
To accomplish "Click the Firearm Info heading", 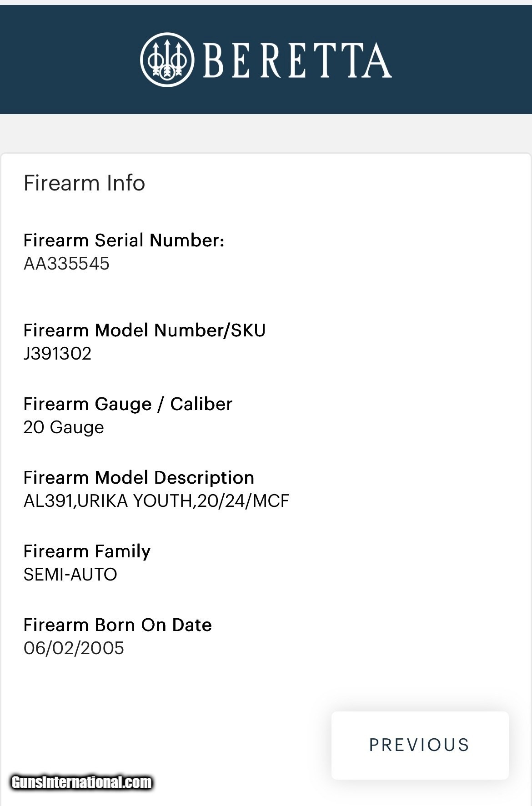I will point(84,183).
